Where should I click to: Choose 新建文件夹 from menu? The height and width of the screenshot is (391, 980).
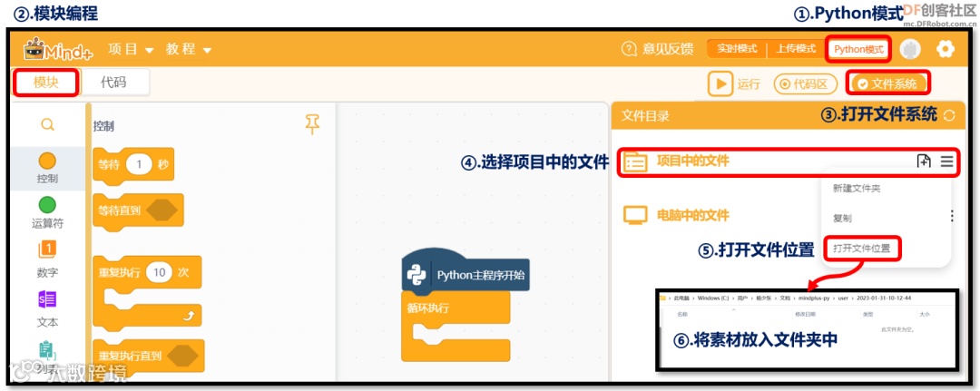pyautogui.click(x=857, y=188)
